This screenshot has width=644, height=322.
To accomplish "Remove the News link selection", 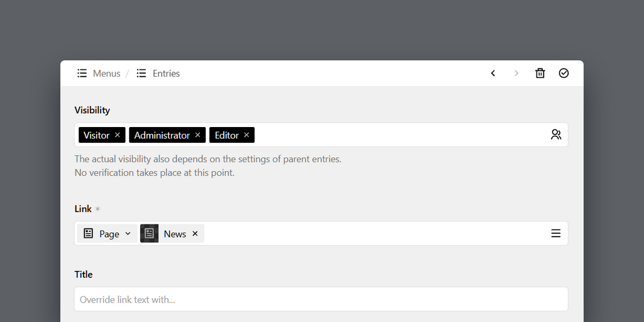I will [x=195, y=233].
